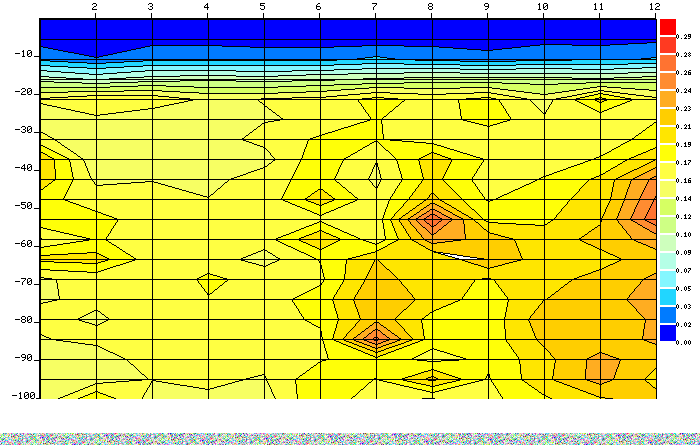Pick the legend swatch between 0.17 and 0.16
Screen dimensions: 700x445
click(668, 171)
